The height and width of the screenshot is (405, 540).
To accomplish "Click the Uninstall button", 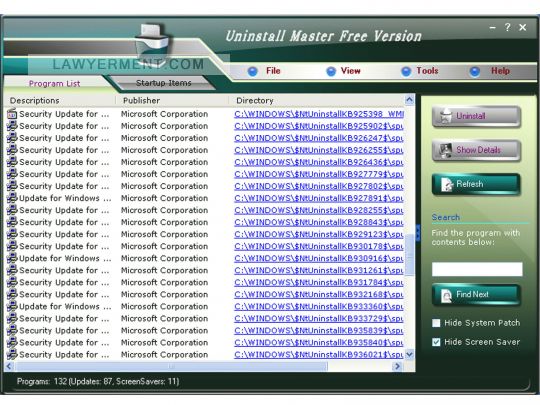I will pos(476,116).
